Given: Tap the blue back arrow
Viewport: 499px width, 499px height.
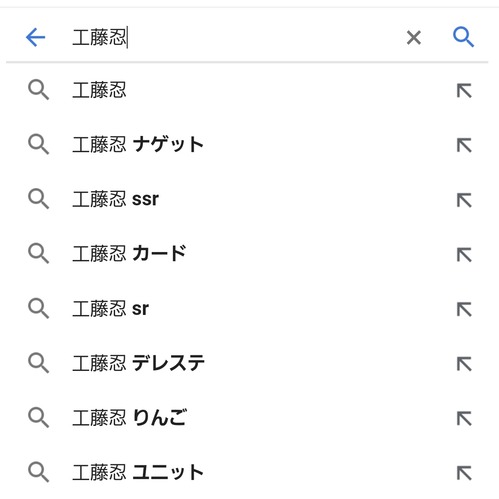Looking at the screenshot, I should [36, 37].
